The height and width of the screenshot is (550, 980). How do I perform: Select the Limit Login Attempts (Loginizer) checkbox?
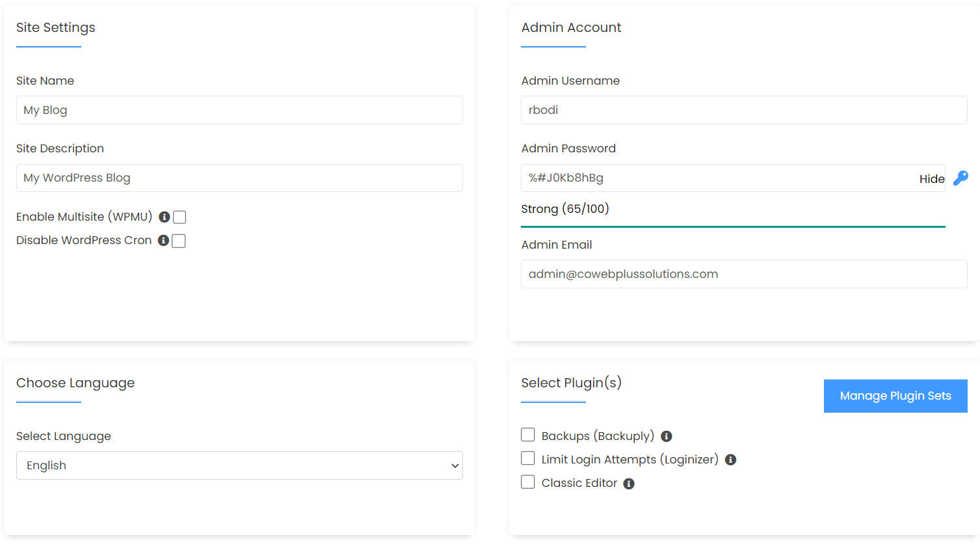click(528, 458)
